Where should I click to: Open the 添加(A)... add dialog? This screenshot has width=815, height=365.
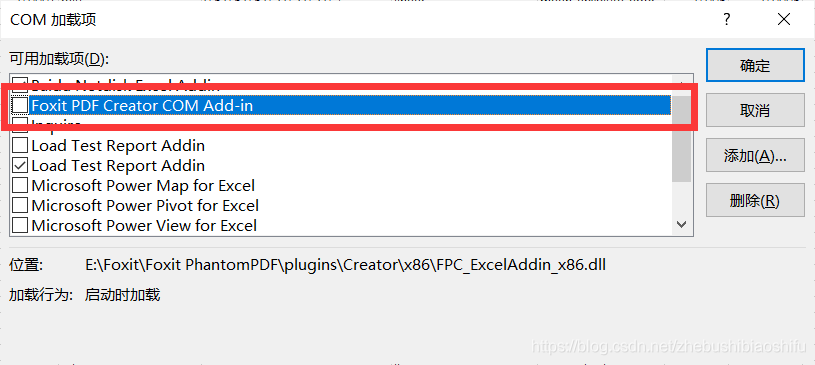coord(755,155)
